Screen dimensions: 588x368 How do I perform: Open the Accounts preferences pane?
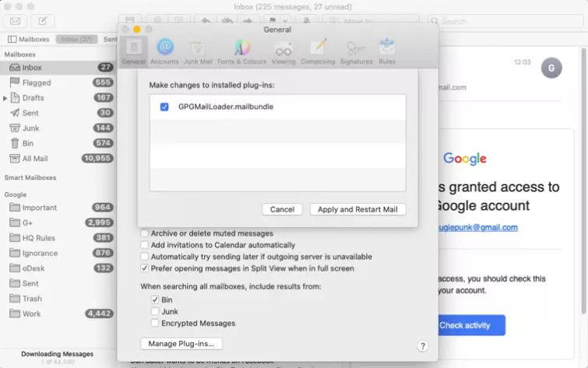[x=164, y=51]
